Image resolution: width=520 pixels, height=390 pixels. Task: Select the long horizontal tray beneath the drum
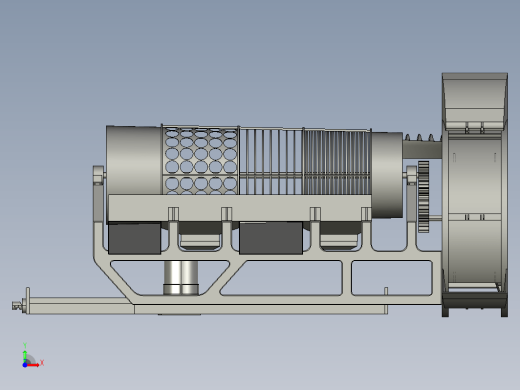tap(240, 208)
